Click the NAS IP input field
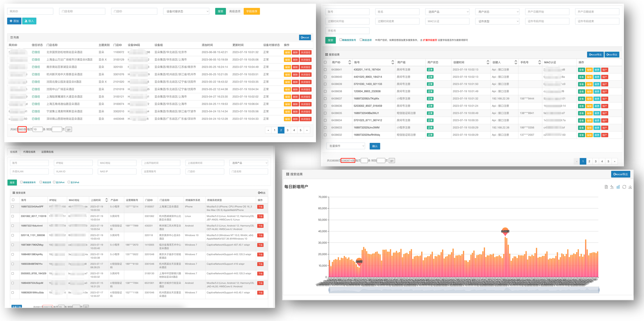644x321 pixels. click(117, 171)
